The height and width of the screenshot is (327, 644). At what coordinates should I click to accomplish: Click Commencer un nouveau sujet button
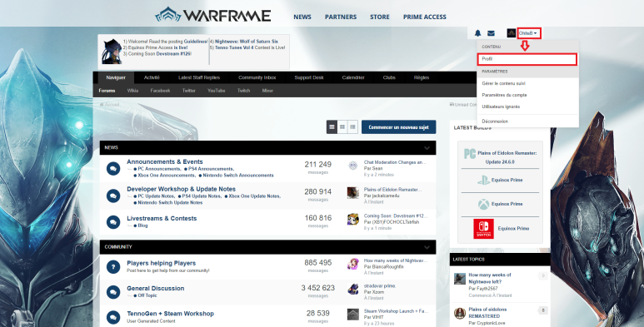click(x=398, y=127)
